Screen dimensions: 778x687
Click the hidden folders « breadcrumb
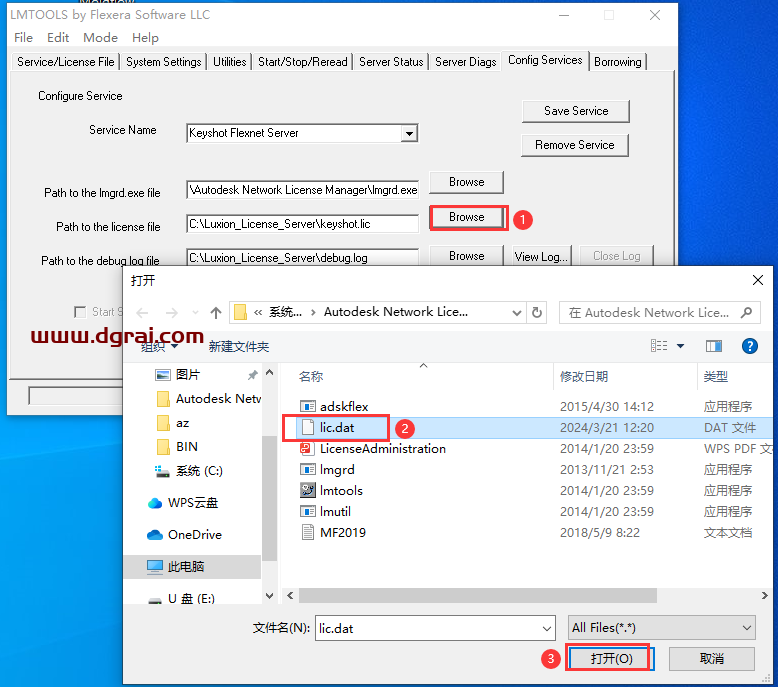point(258,312)
